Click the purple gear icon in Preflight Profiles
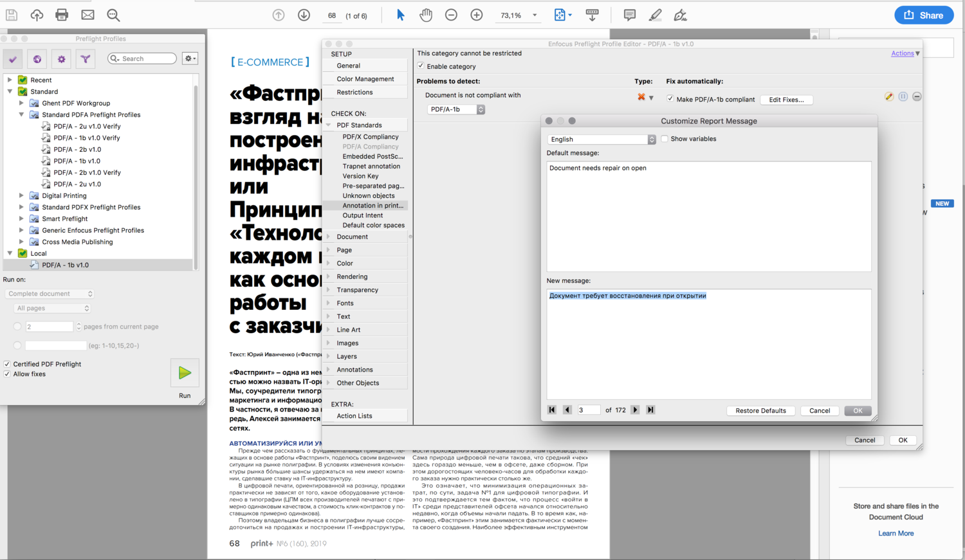Screen dimensions: 965x560 click(61, 59)
